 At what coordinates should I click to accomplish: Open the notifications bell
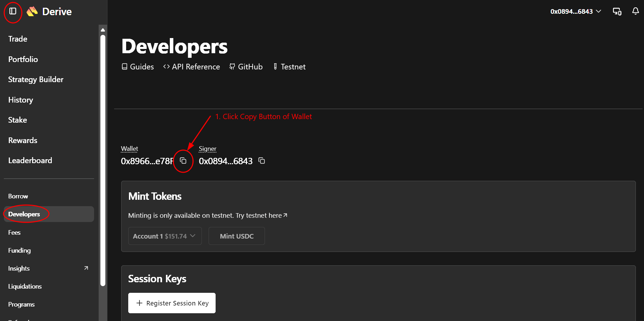coord(636,11)
